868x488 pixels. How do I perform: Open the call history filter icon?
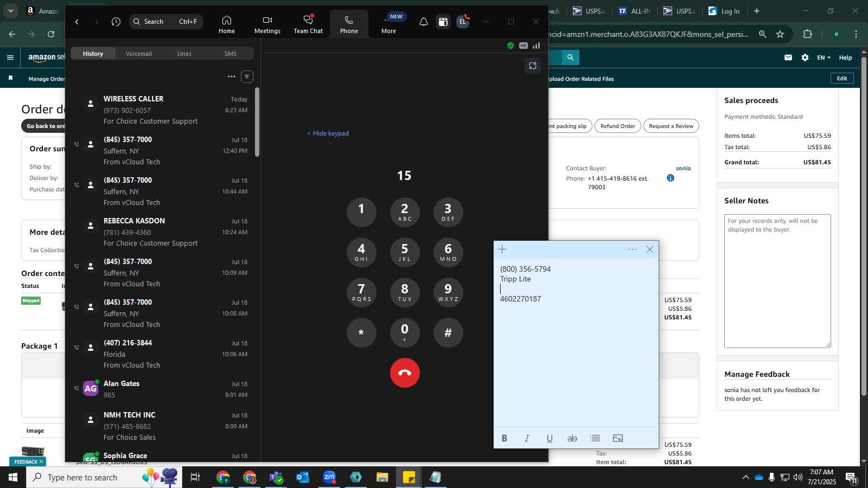[247, 76]
